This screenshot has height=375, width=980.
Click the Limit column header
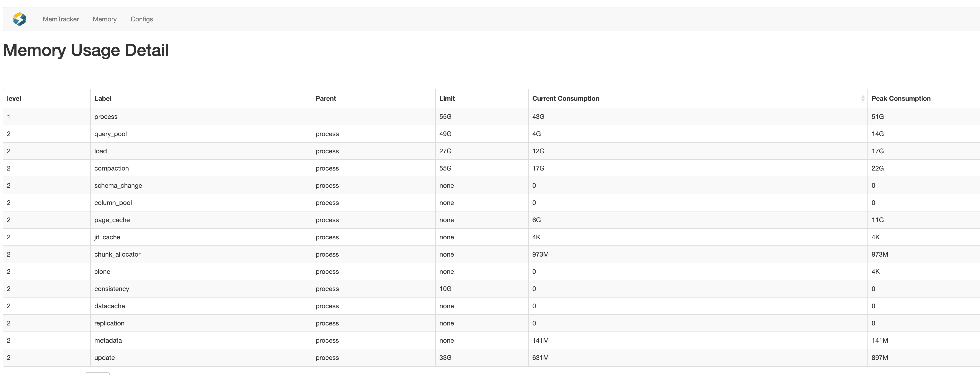click(482, 99)
